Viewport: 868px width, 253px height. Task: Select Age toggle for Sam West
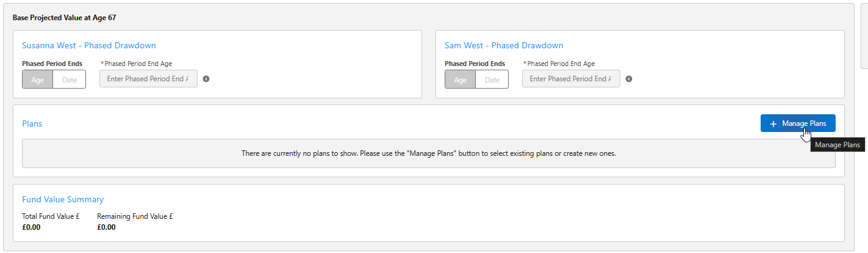point(461,79)
